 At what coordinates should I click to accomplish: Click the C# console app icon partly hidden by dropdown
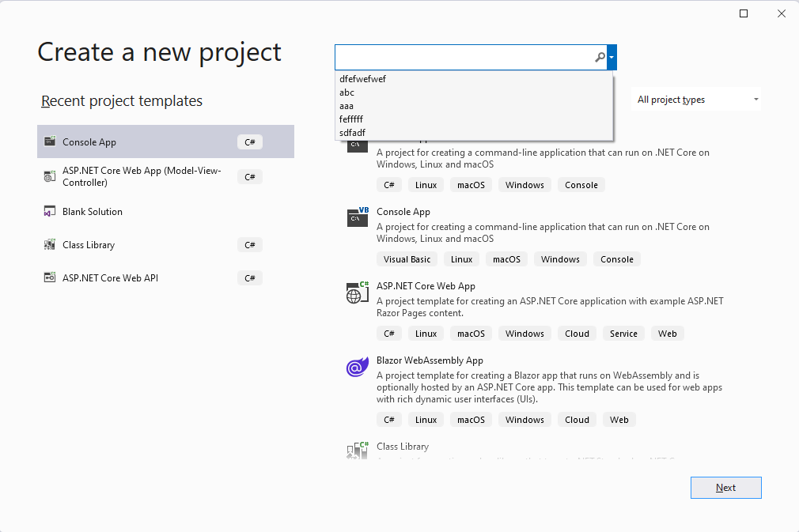point(358,146)
